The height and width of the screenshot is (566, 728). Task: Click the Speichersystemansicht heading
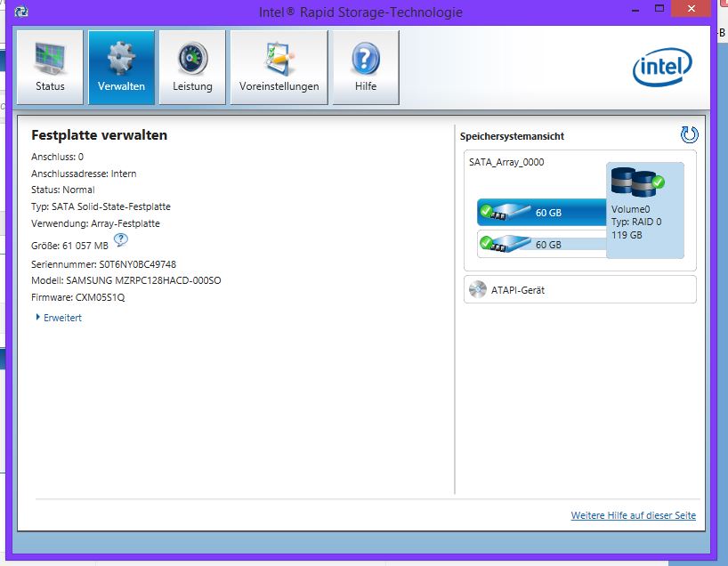tap(512, 136)
